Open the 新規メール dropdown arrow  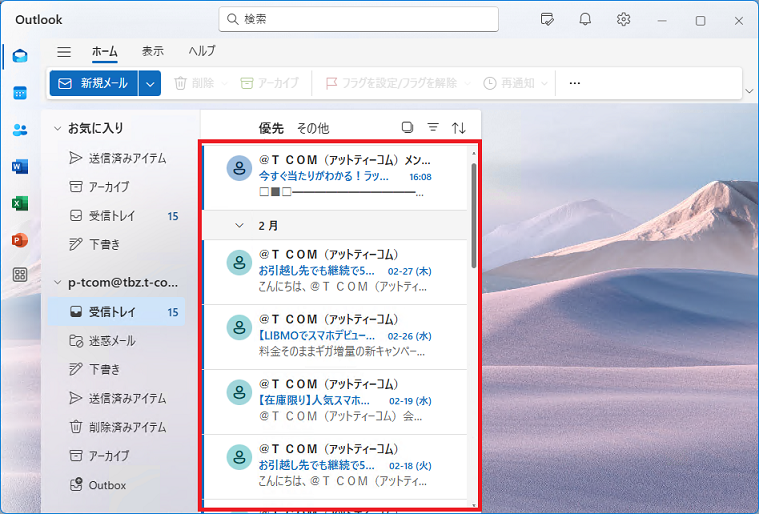(x=150, y=83)
